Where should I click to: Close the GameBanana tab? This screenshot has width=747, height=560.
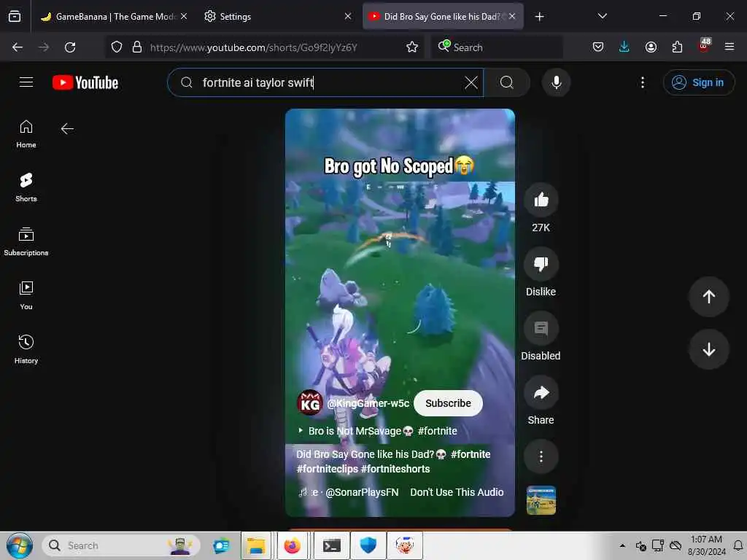[184, 16]
